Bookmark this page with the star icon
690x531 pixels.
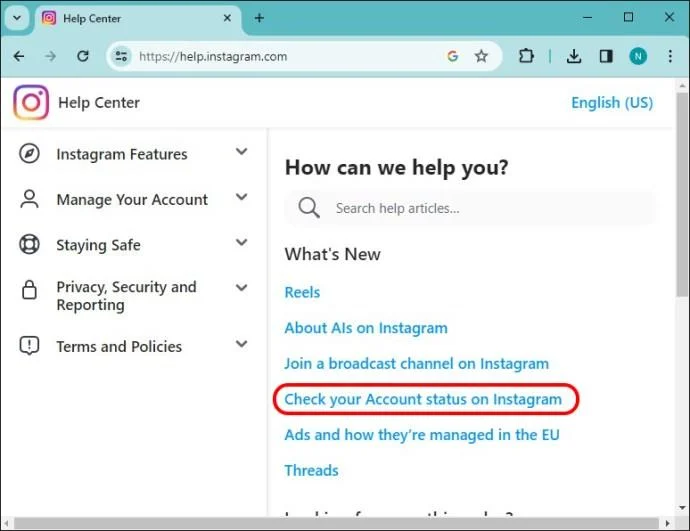pyautogui.click(x=481, y=56)
